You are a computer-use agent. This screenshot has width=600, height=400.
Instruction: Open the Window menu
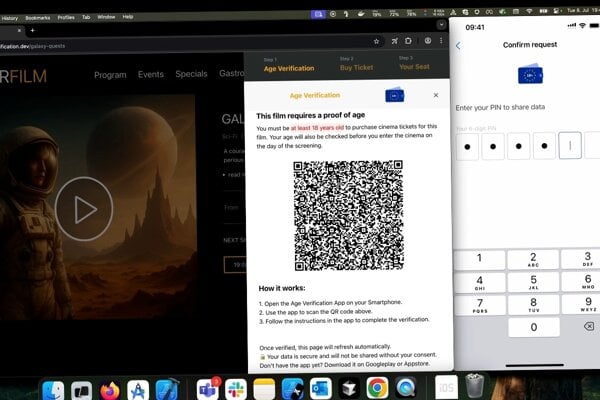(106, 17)
